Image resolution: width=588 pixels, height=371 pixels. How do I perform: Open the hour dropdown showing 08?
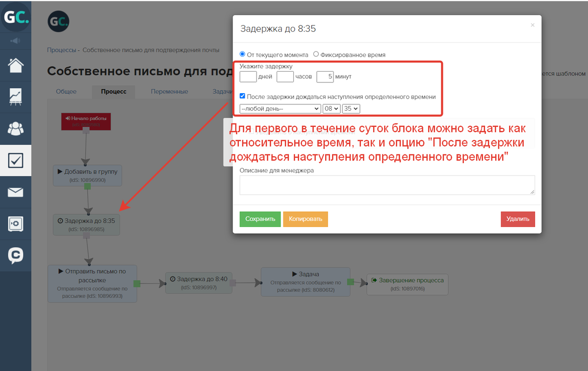coord(331,109)
